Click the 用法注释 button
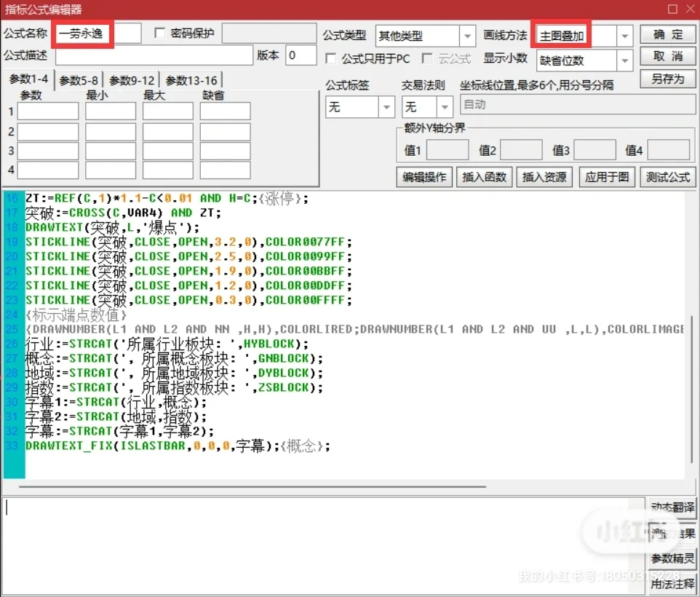This screenshot has width=700, height=597. click(x=672, y=584)
